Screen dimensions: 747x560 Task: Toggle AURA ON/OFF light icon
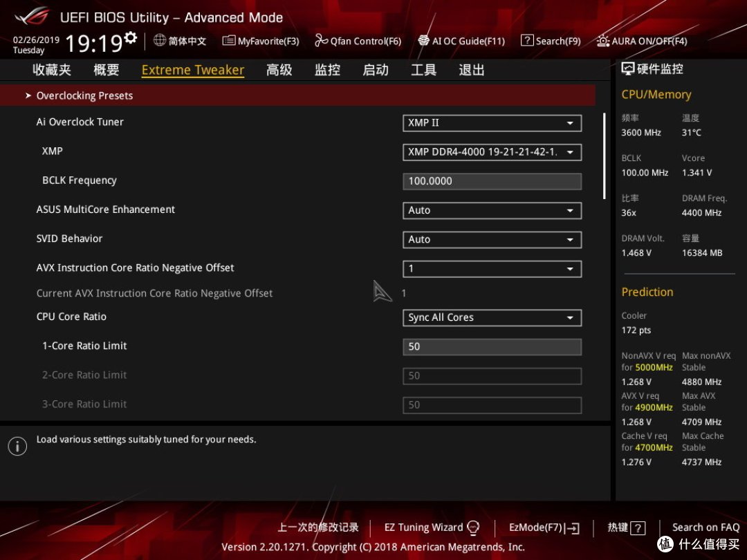coord(602,41)
